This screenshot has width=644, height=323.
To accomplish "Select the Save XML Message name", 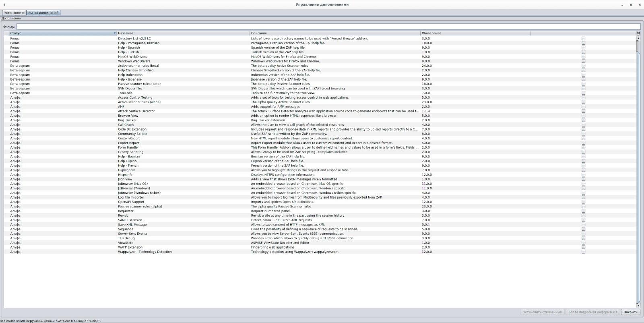I will click(x=132, y=225).
